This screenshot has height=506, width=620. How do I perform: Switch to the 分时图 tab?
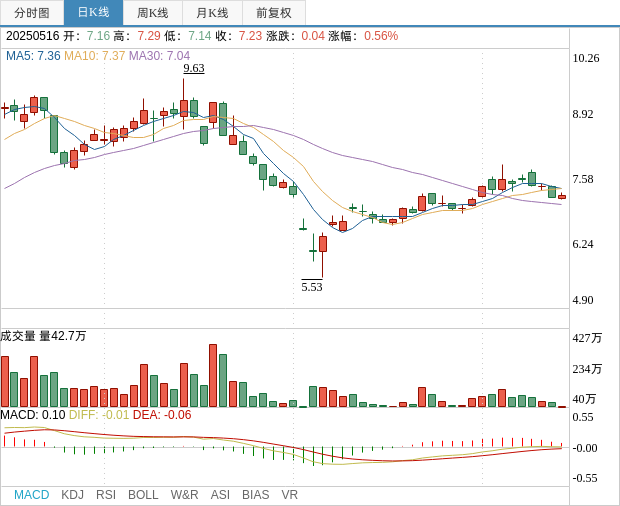point(32,13)
